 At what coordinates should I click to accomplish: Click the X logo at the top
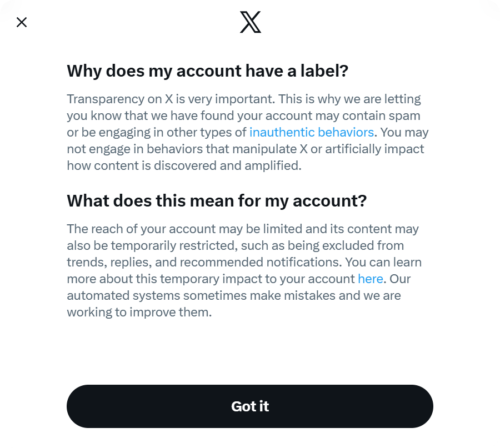[x=250, y=22]
